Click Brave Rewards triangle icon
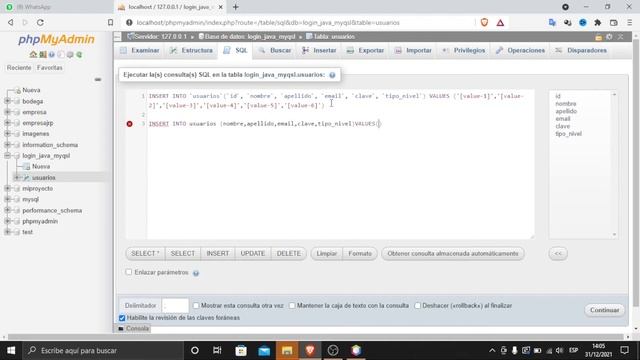640x360 pixels. tap(500, 23)
